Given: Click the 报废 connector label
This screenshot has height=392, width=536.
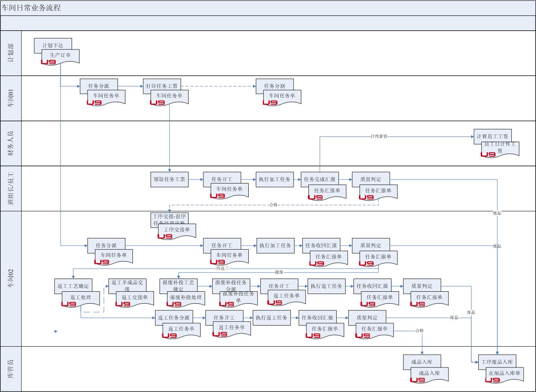Looking at the screenshot, I should pyautogui.click(x=279, y=272).
